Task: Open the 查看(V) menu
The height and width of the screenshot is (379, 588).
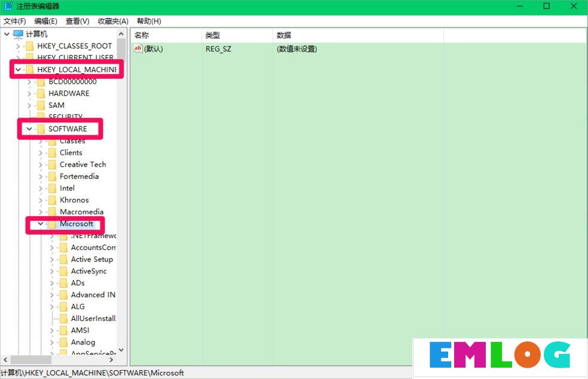Action: (x=77, y=21)
